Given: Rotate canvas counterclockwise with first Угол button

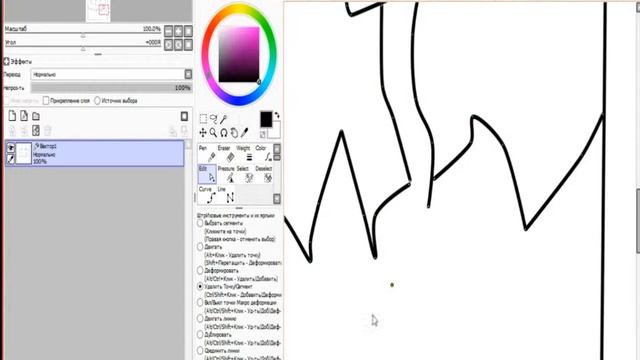Looking at the screenshot, I should pos(169,44).
